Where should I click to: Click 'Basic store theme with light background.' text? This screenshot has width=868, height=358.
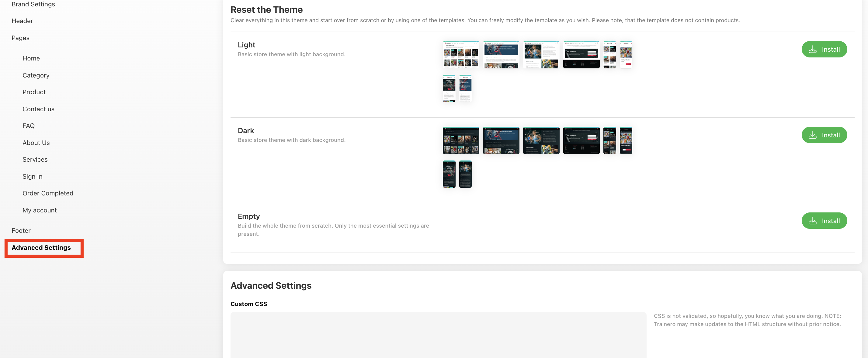tap(291, 54)
